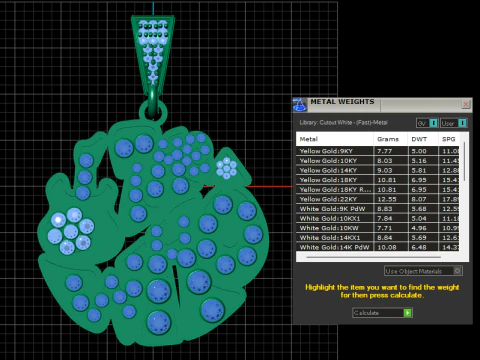
Task: Click the Library: Cutout White label
Action: (343, 123)
